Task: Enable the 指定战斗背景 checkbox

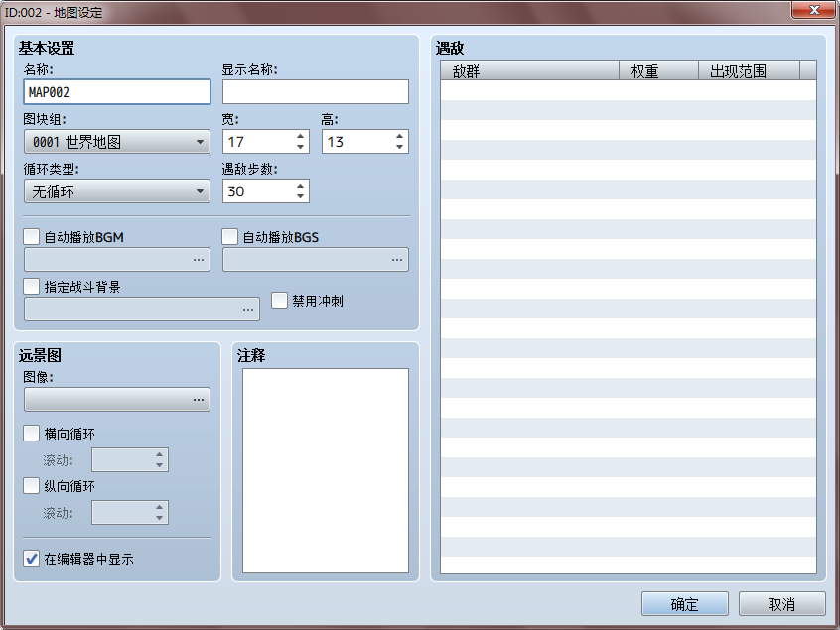Action: (x=32, y=287)
